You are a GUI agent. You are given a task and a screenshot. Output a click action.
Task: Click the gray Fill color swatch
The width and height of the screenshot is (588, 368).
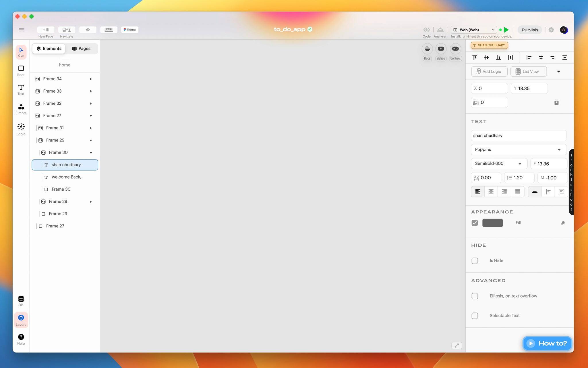pos(492,223)
